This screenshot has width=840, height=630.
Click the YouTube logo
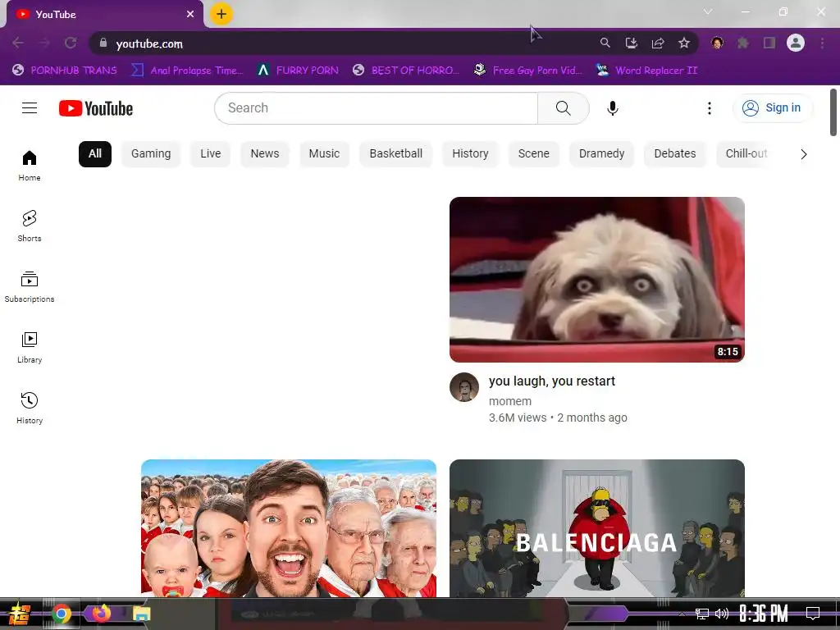tap(96, 108)
